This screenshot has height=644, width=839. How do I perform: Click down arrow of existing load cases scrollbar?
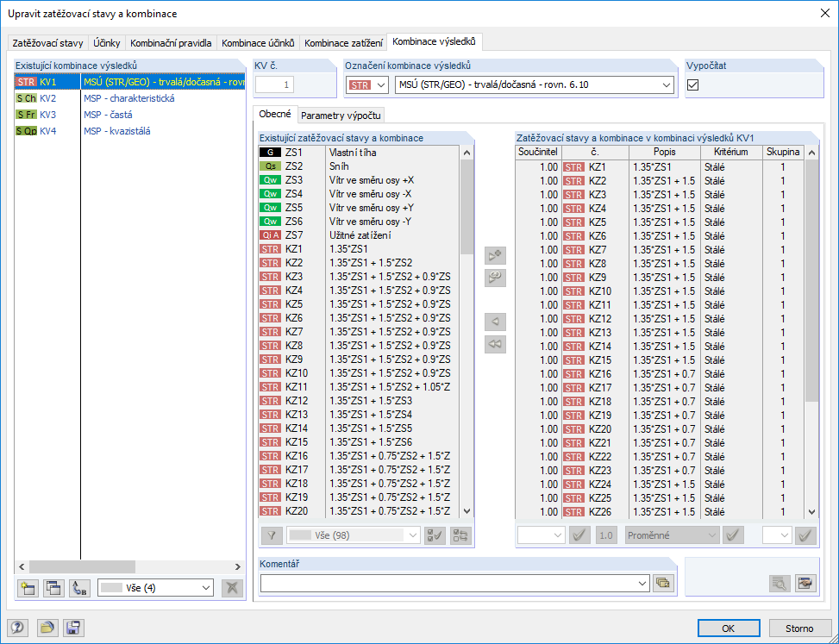pos(466,511)
